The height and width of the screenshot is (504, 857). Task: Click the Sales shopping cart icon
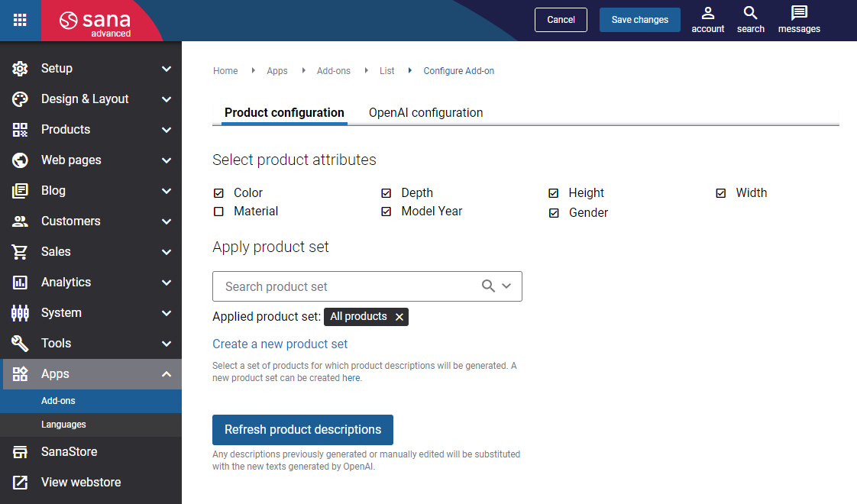[20, 251]
